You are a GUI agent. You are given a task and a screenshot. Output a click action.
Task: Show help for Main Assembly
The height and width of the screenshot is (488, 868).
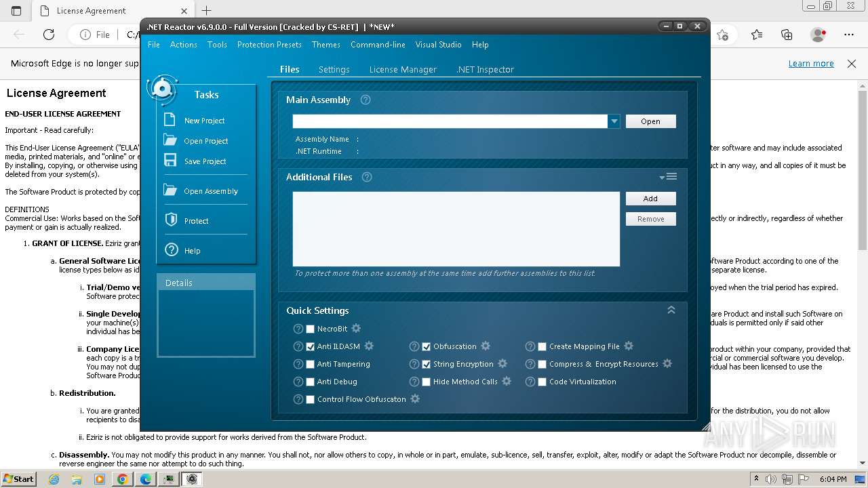366,100
